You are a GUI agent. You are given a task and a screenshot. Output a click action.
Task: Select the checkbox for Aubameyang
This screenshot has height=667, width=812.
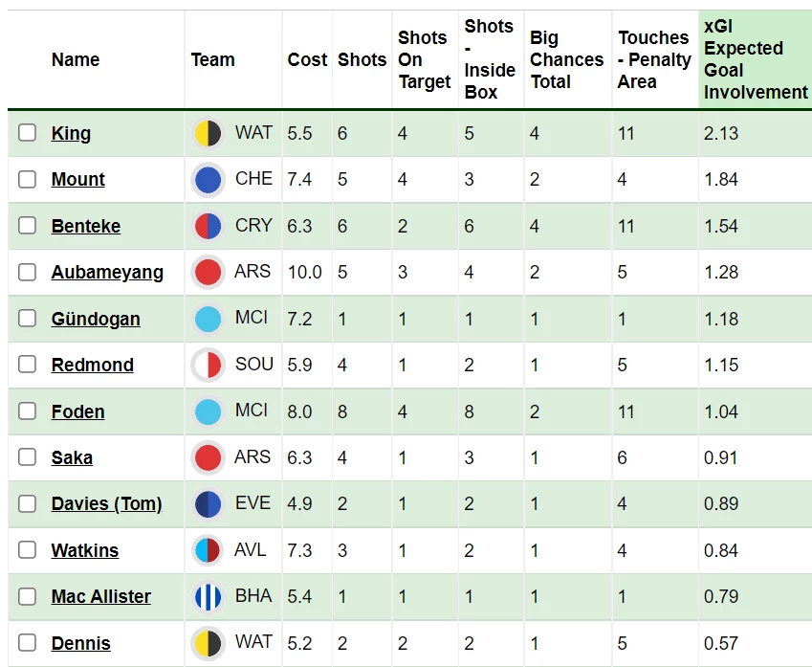tap(27, 272)
